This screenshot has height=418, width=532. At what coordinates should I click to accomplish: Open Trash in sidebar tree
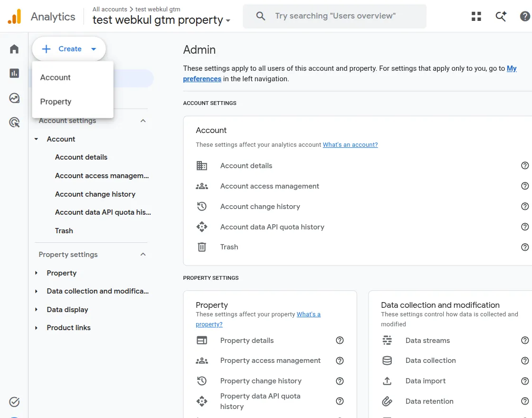tap(64, 231)
